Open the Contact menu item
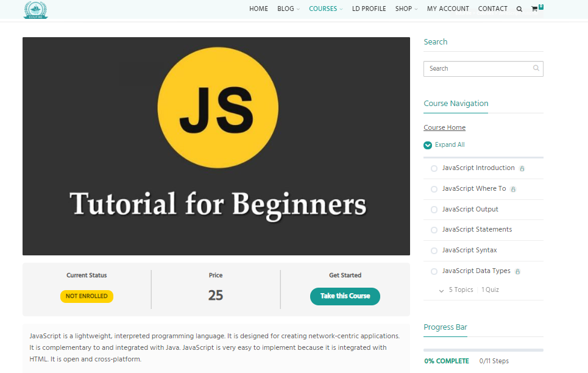Image resolution: width=588 pixels, height=373 pixels. coord(493,9)
